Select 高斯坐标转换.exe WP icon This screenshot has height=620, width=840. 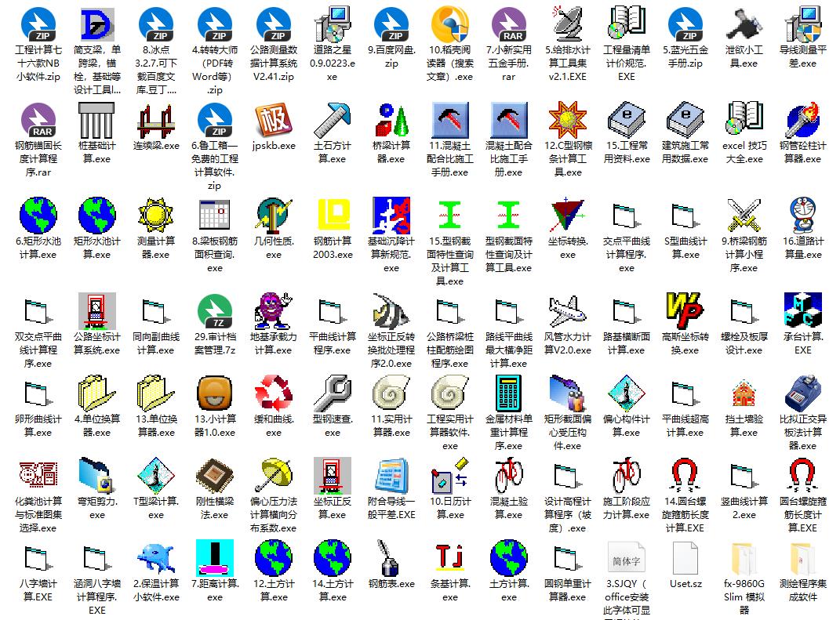tap(685, 311)
